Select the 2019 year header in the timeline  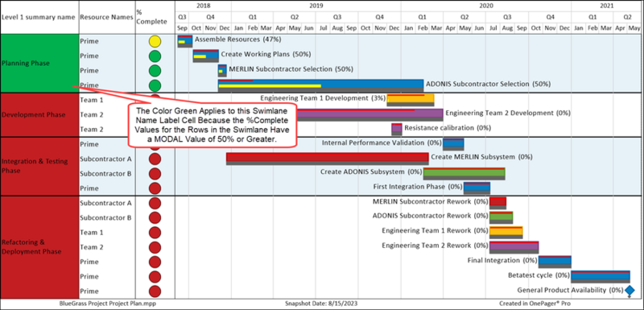pyautogui.click(x=316, y=6)
